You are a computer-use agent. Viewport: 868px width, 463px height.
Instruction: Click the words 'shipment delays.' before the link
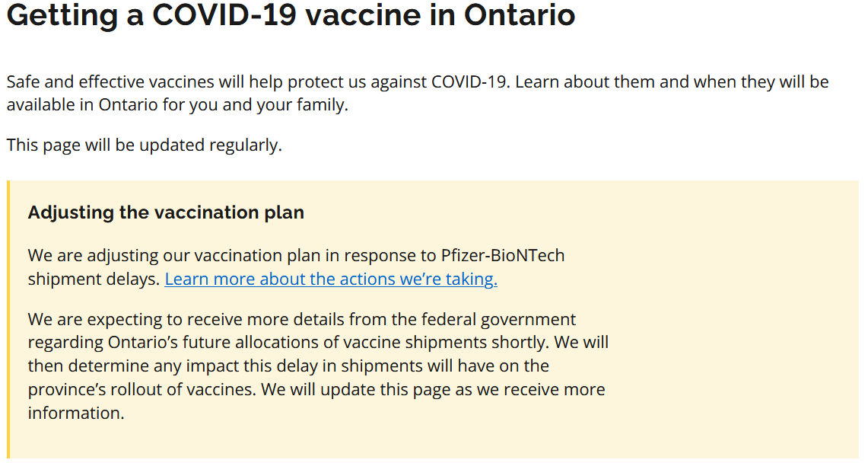tap(94, 279)
